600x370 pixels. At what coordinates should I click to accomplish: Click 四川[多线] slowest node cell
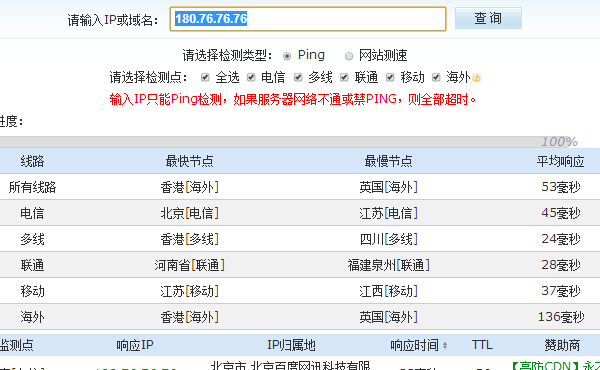(x=388, y=239)
